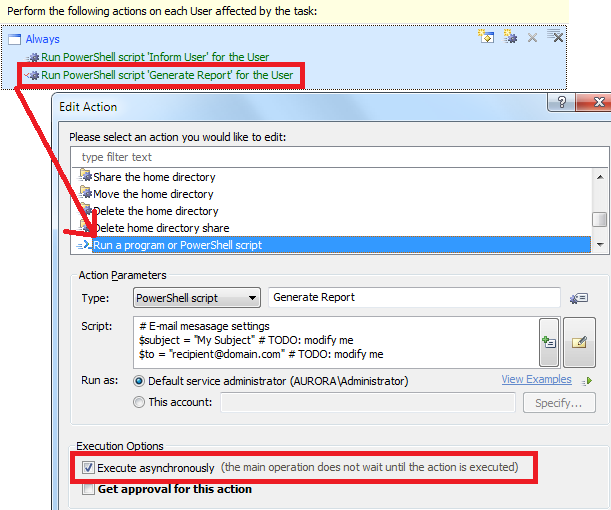Click the Help question mark in Edit Action
This screenshot has height=510, width=611.
point(562,103)
